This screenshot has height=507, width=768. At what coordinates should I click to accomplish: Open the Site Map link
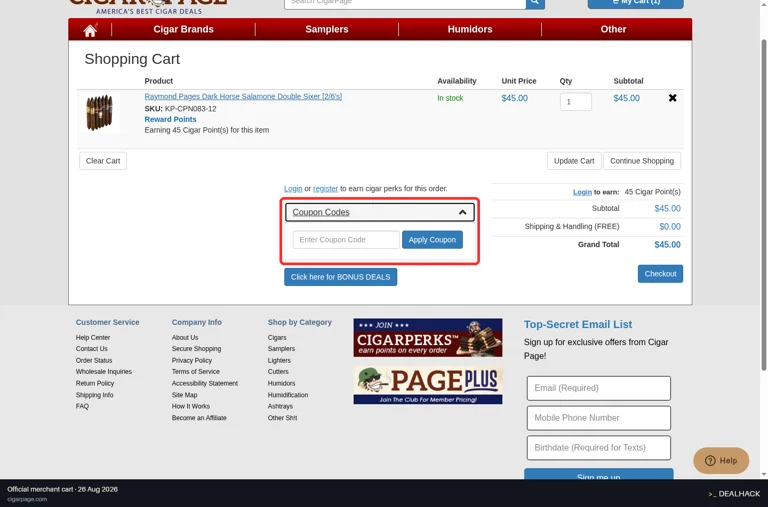[185, 395]
